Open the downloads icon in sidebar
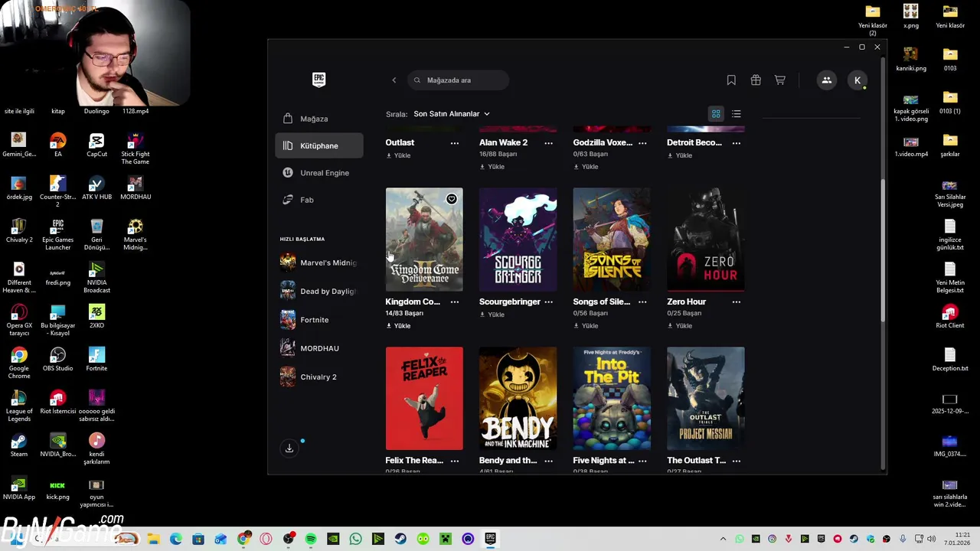 tap(289, 448)
